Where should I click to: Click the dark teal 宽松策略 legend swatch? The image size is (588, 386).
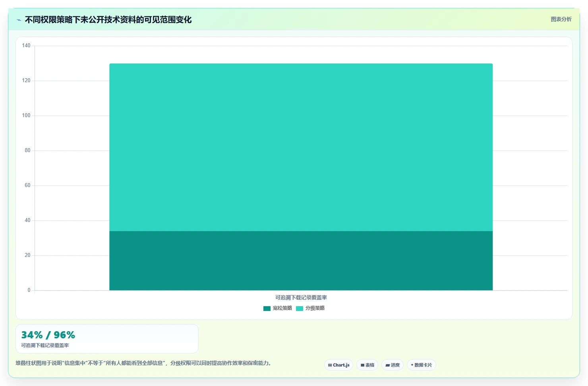tap(267, 308)
